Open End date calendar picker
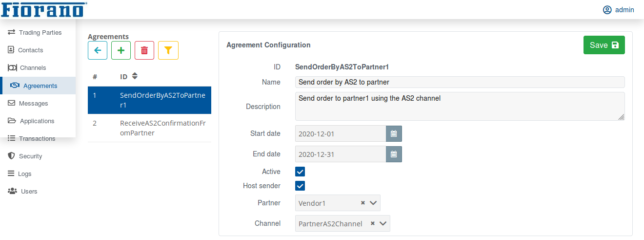644x240 pixels. pos(394,154)
